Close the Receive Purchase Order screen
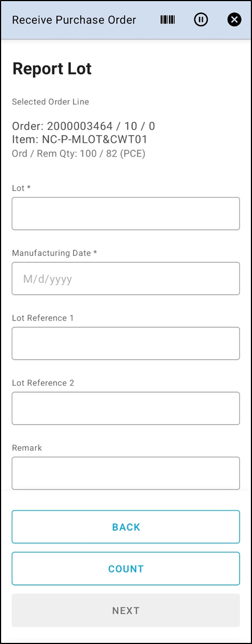 click(x=234, y=20)
